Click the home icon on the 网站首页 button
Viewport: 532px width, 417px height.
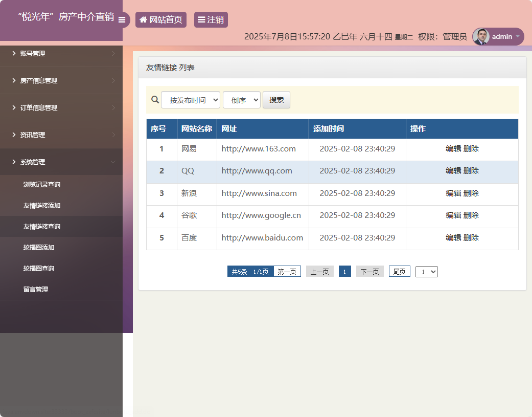(143, 20)
